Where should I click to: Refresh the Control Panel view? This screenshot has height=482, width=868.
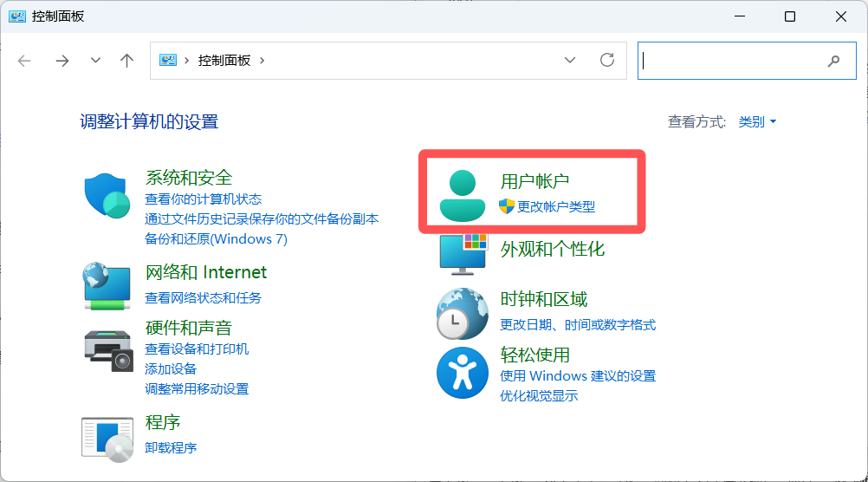click(x=607, y=60)
